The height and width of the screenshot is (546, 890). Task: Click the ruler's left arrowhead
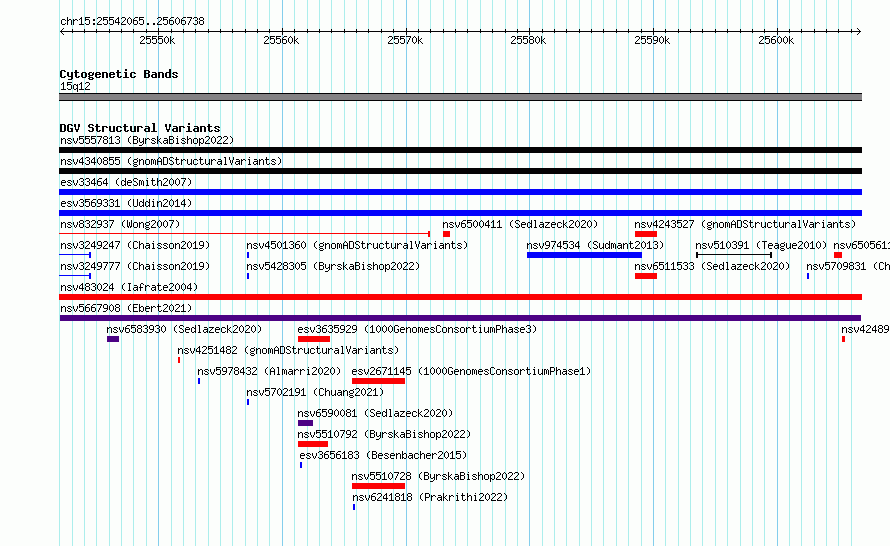(x=62, y=31)
